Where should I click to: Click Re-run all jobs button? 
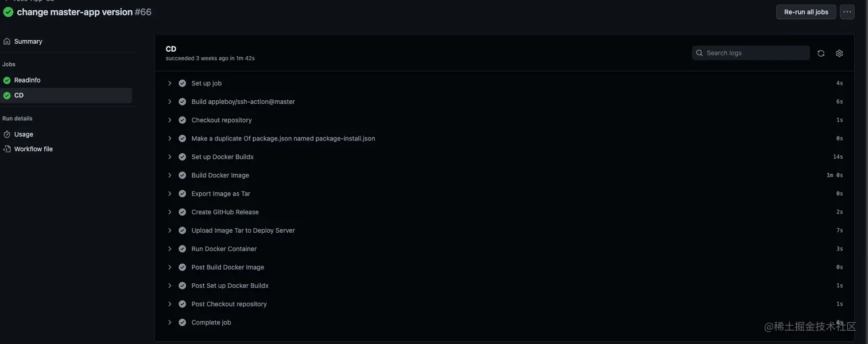coord(806,12)
